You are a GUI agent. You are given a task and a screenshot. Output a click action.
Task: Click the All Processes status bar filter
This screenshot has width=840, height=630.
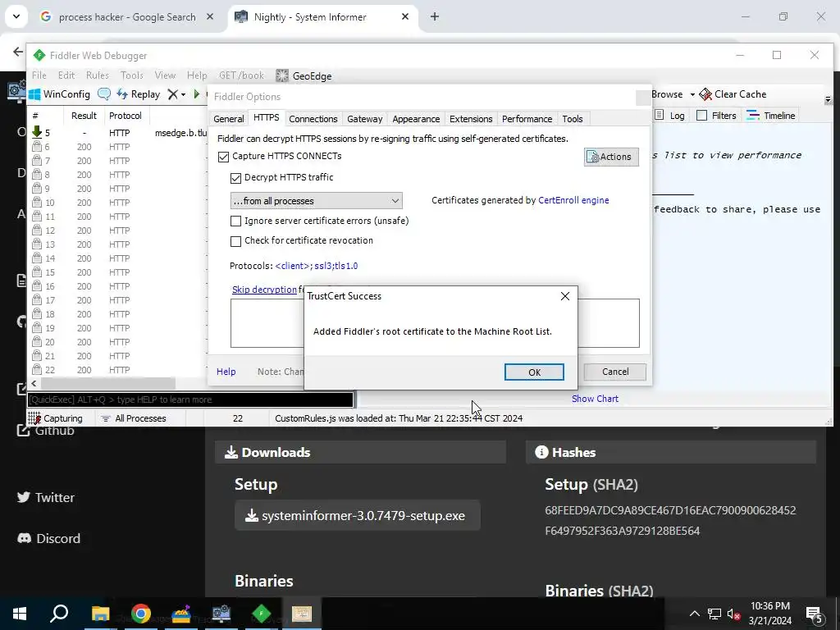tap(134, 418)
